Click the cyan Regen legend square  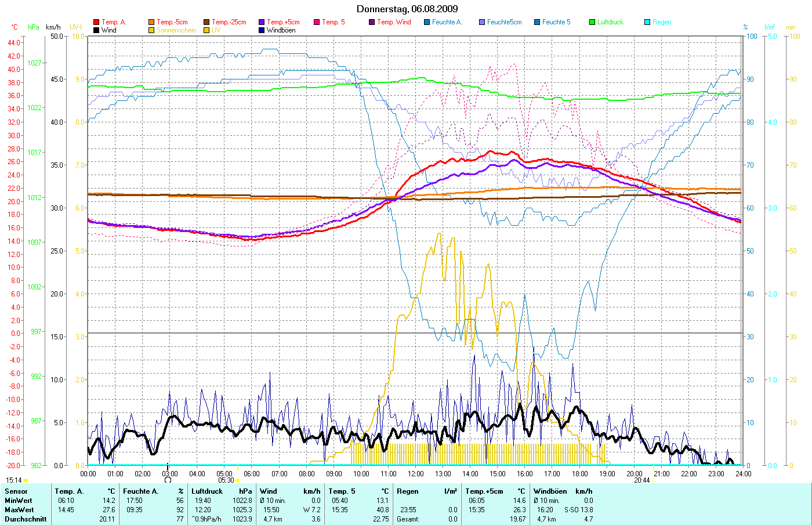click(647, 22)
